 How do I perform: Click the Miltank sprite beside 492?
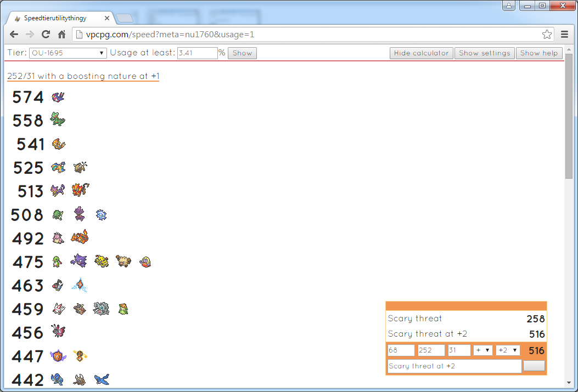pos(58,238)
